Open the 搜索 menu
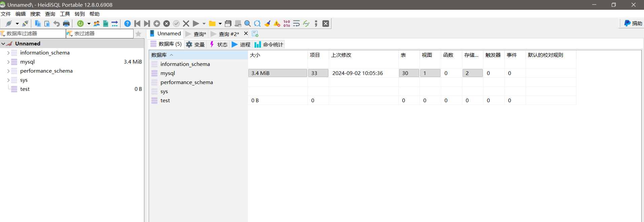The image size is (644, 222). (x=35, y=14)
